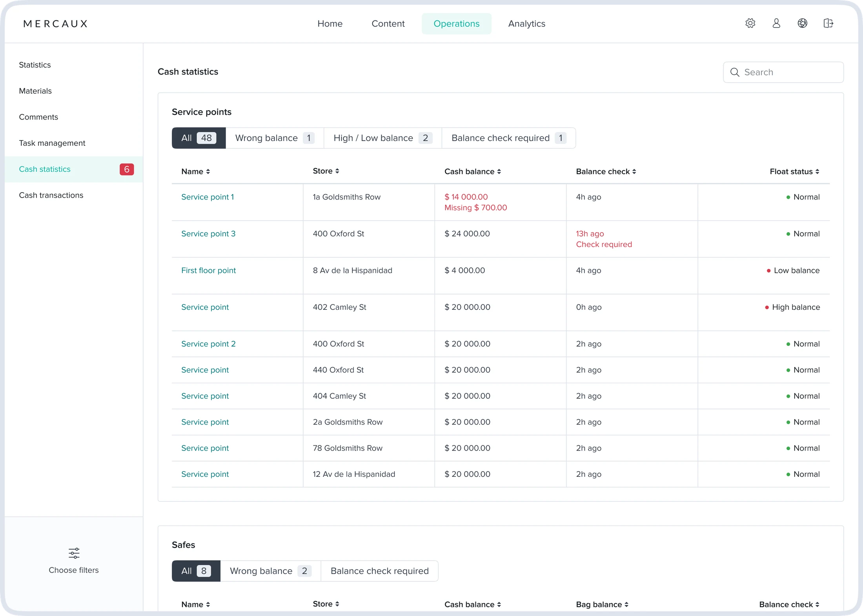This screenshot has height=616, width=863.
Task: Sort by Float status column
Action: tap(794, 171)
